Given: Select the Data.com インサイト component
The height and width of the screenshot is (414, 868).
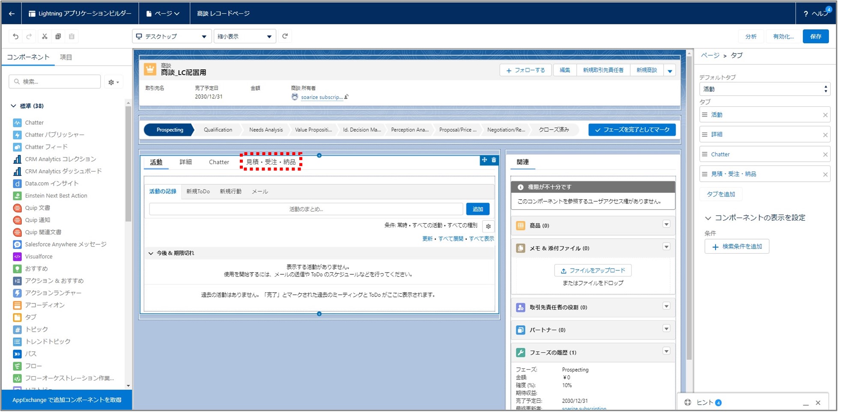Looking at the screenshot, I should pyautogui.click(x=51, y=183).
